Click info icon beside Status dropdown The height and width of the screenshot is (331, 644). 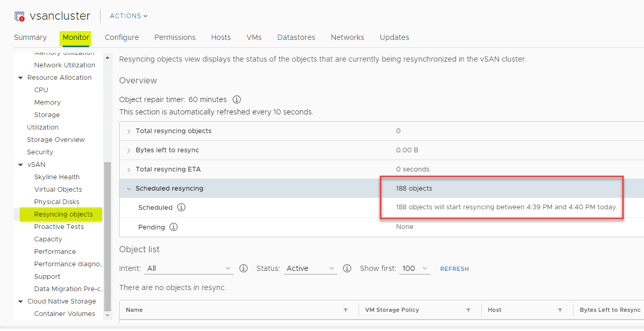click(x=347, y=268)
